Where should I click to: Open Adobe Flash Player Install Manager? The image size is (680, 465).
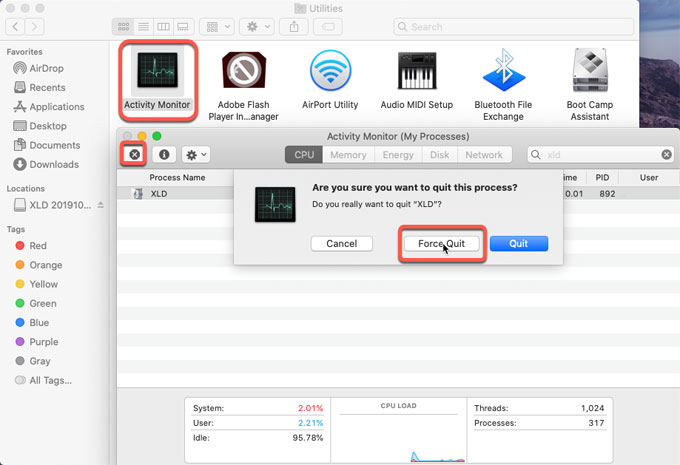point(243,85)
